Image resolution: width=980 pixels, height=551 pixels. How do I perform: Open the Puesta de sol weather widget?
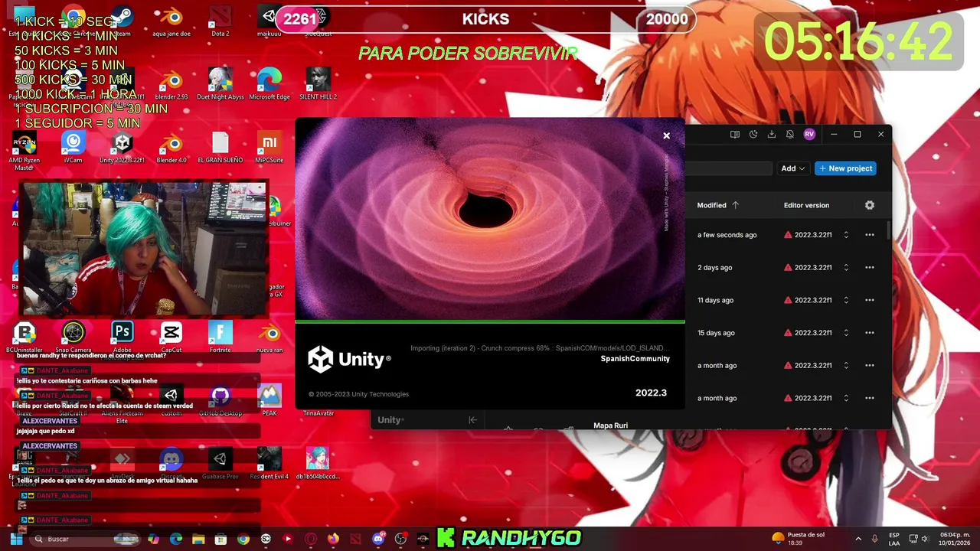pyautogui.click(x=799, y=539)
